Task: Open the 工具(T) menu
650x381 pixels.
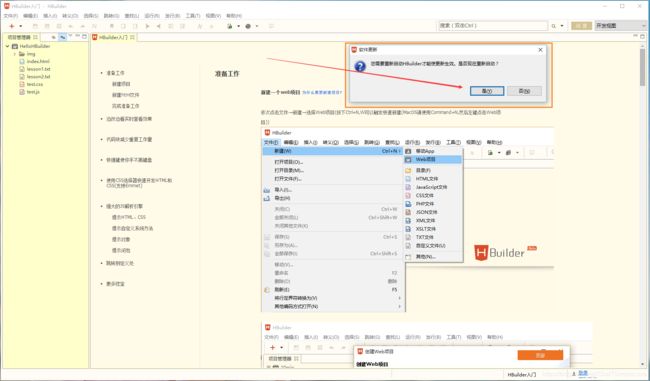Action: (193, 16)
